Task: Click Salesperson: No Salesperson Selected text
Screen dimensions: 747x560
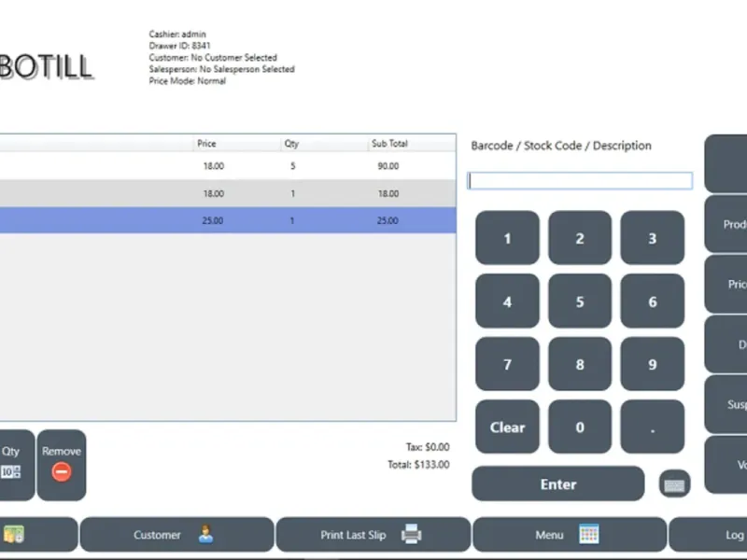Action: coord(221,69)
